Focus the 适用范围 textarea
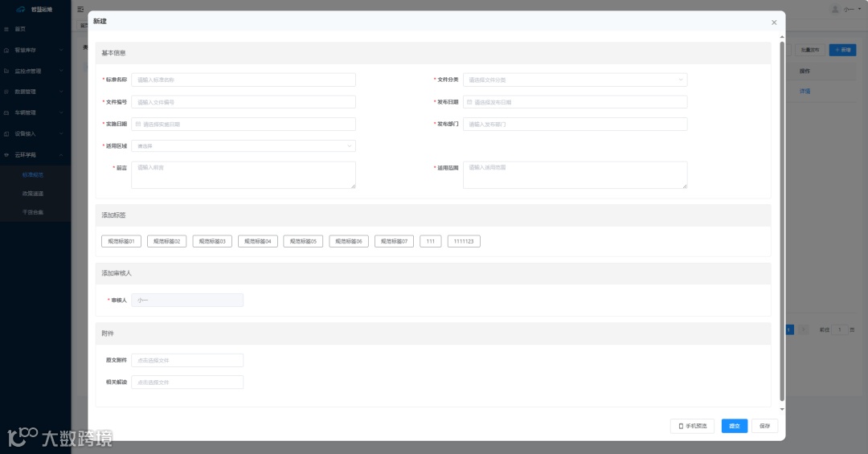This screenshot has width=868, height=454. point(575,175)
